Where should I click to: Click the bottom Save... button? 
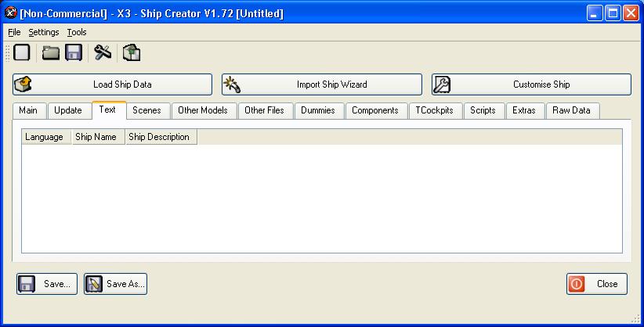[x=47, y=284]
